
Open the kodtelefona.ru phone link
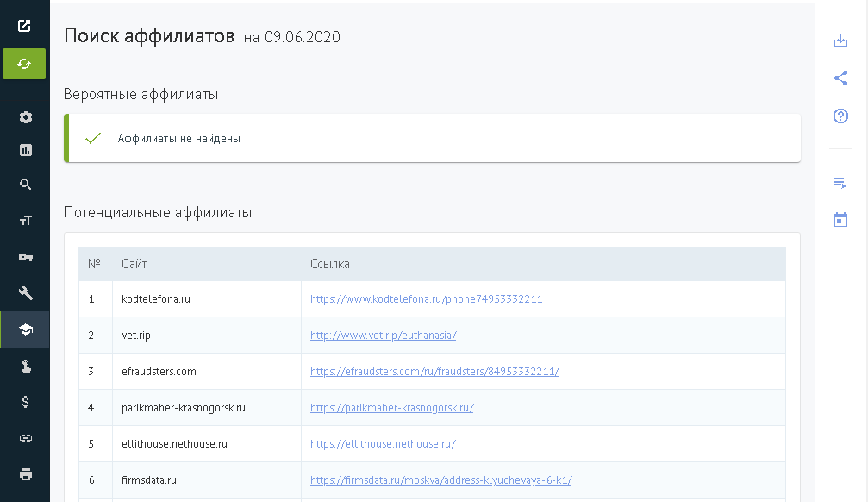pos(426,299)
